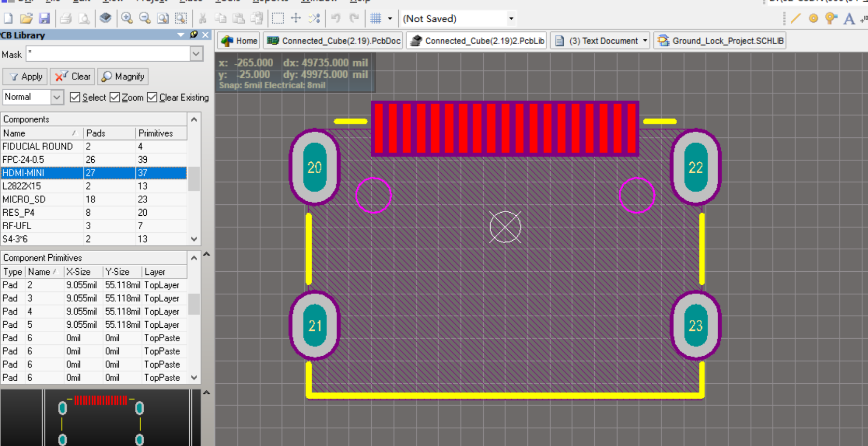Switch to Ground_Lock_Project.SCHLIB tab
Viewport: 868px width, 446px height.
[x=721, y=41]
